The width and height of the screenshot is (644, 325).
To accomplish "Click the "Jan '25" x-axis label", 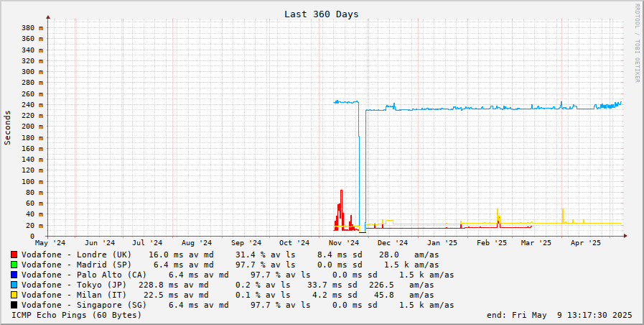I will (442, 243).
